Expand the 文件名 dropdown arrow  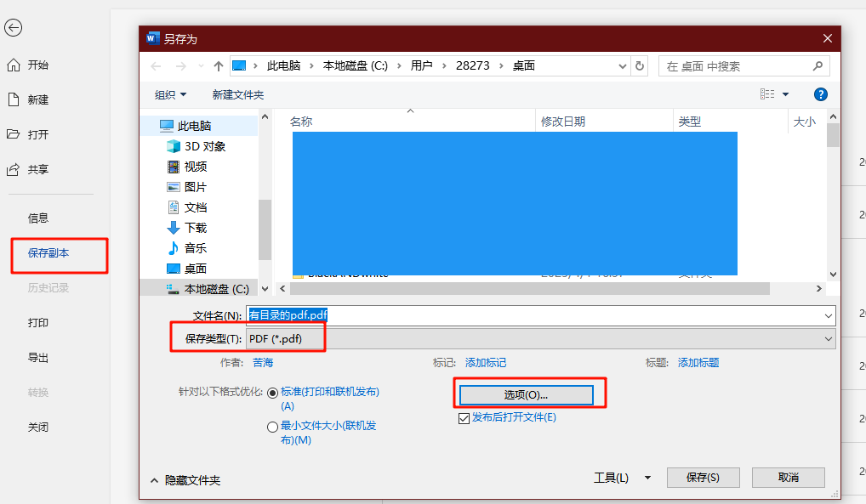click(829, 316)
